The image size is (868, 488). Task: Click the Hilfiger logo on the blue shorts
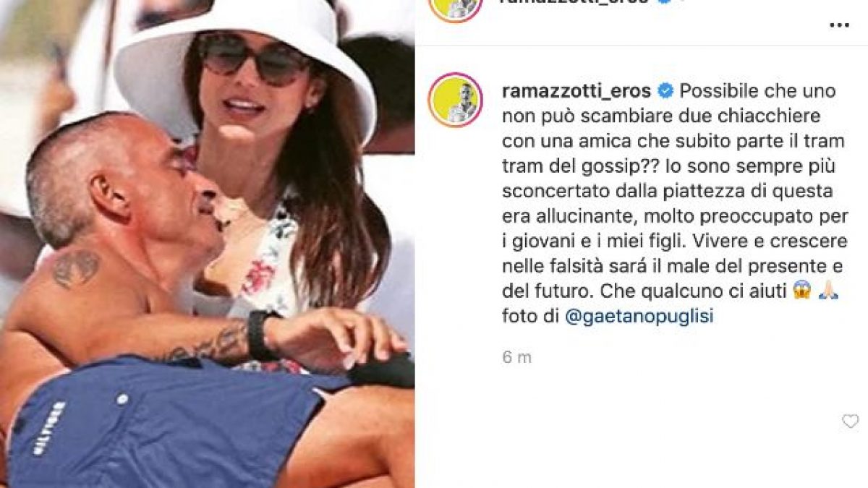tap(48, 427)
